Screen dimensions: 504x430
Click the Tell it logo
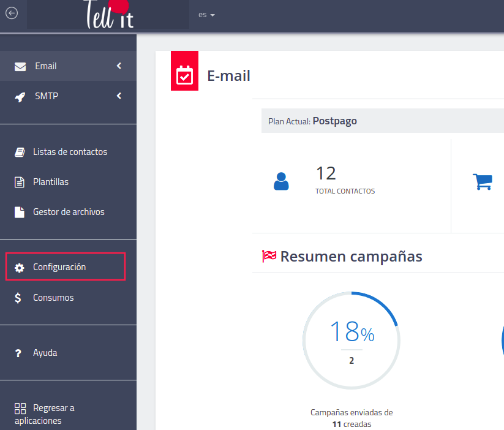pyautogui.click(x=108, y=14)
